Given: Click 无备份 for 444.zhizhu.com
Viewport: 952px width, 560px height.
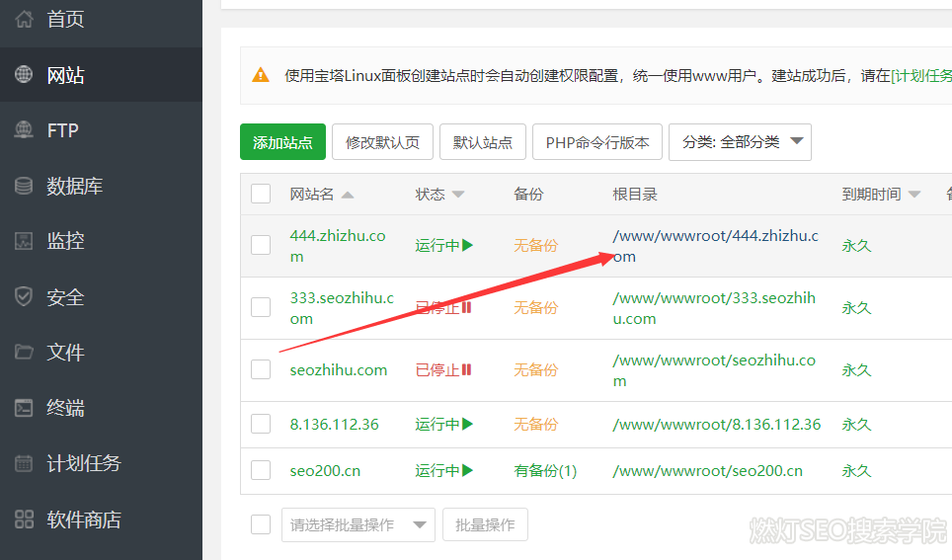Looking at the screenshot, I should (535, 245).
